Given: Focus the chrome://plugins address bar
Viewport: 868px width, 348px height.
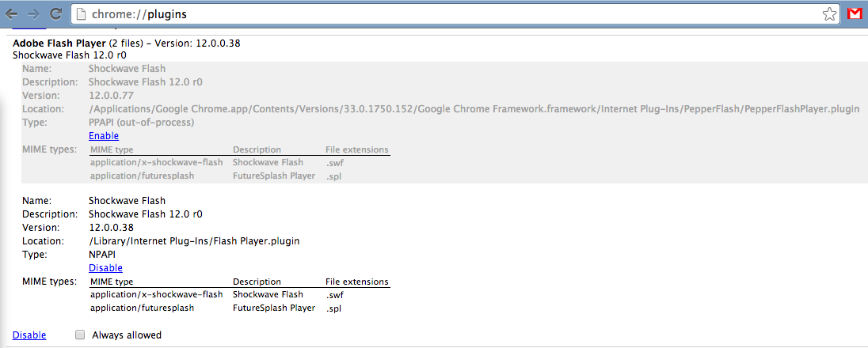Looking at the screenshot, I should coord(454,14).
